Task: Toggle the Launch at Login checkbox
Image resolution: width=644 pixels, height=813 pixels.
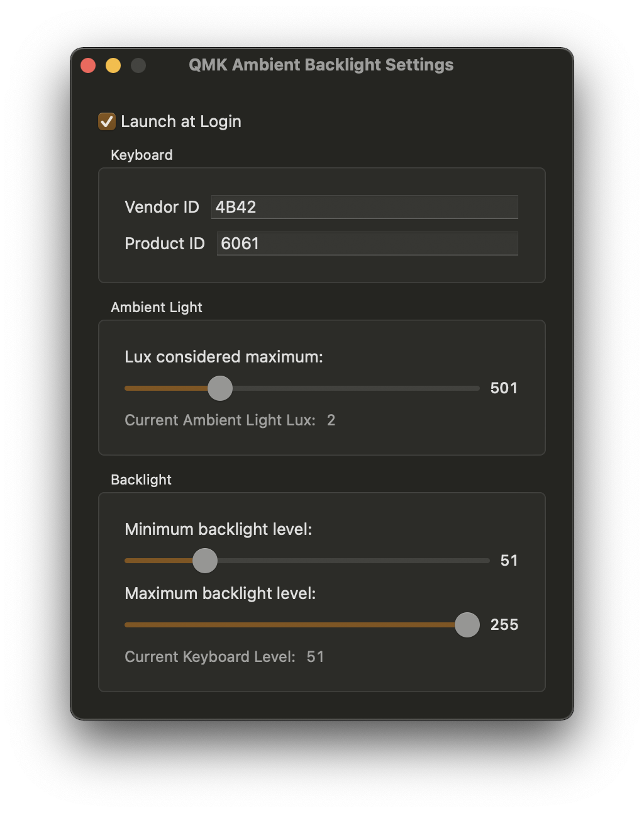Action: pos(107,121)
